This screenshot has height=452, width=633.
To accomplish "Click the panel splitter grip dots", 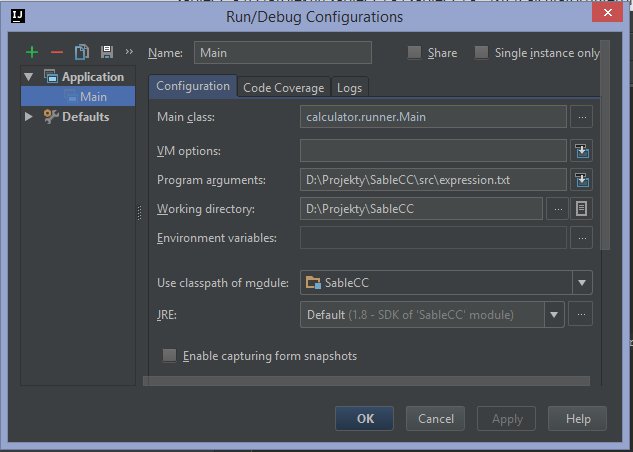I will point(140,213).
